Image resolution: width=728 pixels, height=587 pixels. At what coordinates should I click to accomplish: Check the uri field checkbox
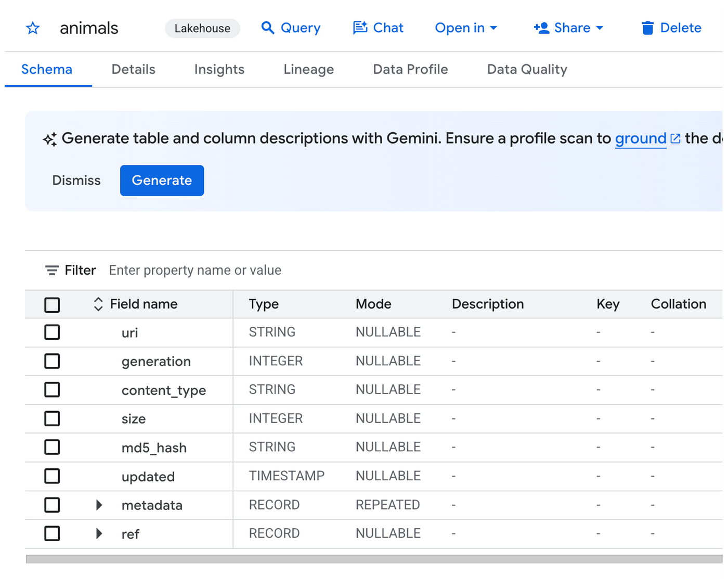(x=52, y=332)
